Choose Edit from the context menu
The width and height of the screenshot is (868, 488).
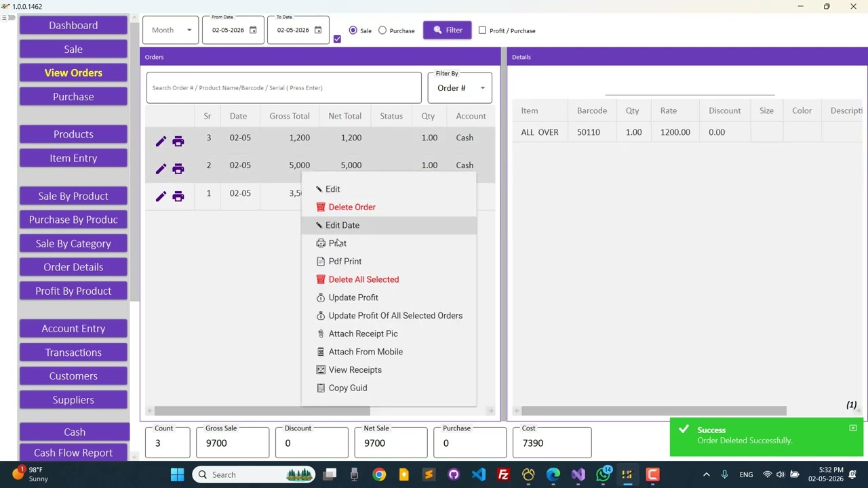(389, 189)
